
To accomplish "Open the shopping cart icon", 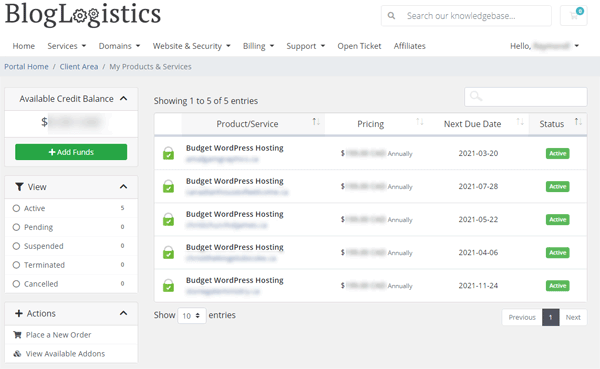I will 573,16.
